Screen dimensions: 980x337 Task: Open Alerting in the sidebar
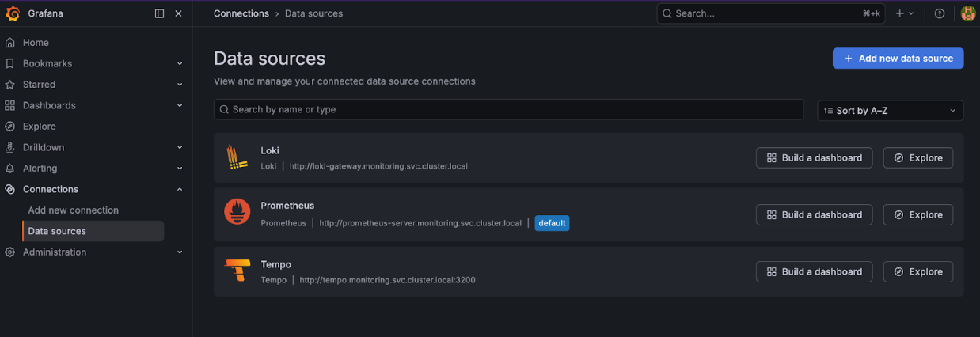pyautogui.click(x=40, y=168)
